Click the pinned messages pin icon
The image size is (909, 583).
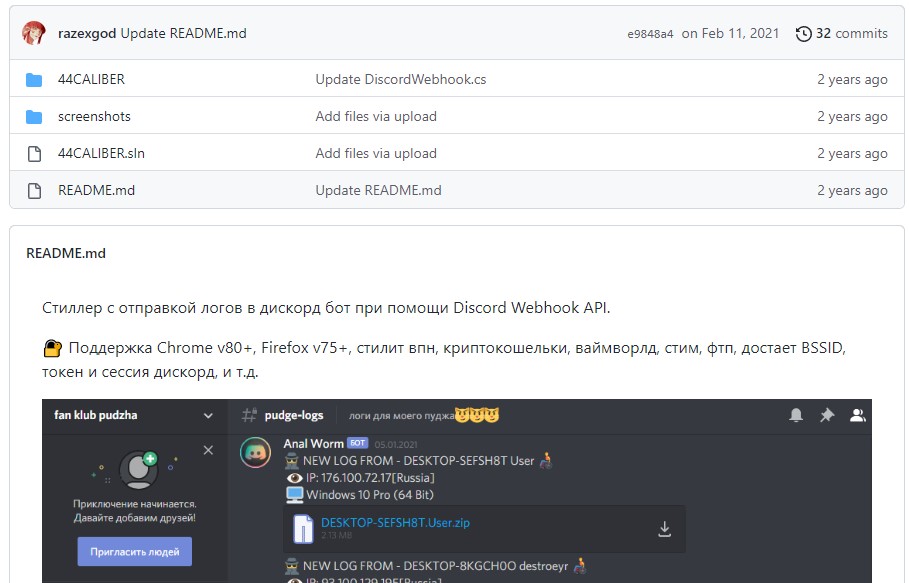tap(827, 415)
